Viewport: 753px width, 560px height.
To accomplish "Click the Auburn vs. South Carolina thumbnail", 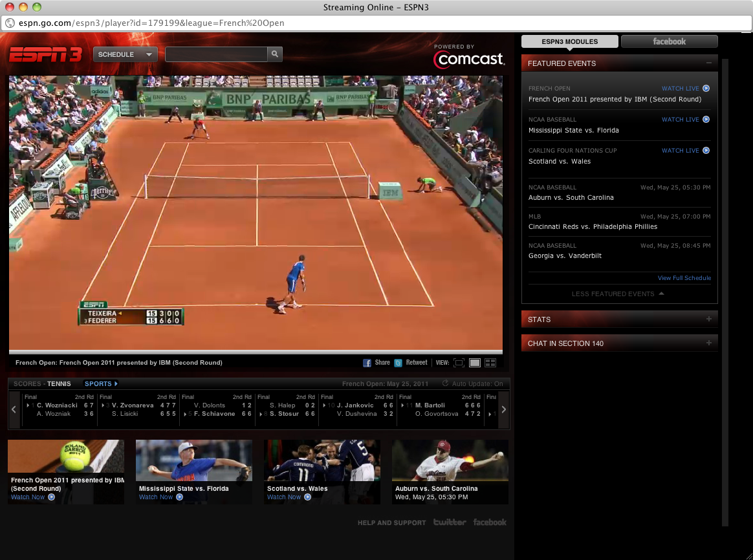I will [x=450, y=460].
